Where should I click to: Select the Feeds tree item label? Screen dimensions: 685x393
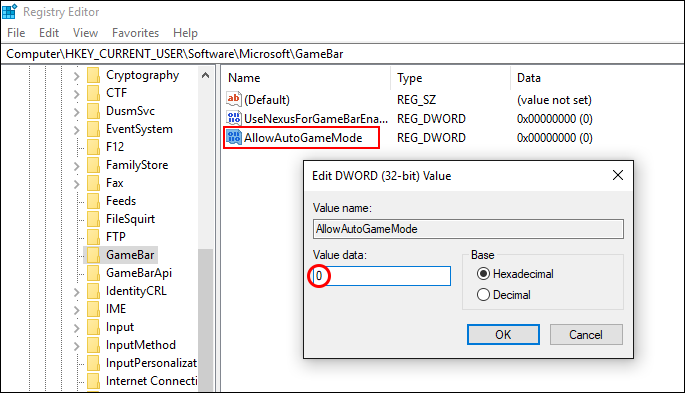click(x=121, y=201)
